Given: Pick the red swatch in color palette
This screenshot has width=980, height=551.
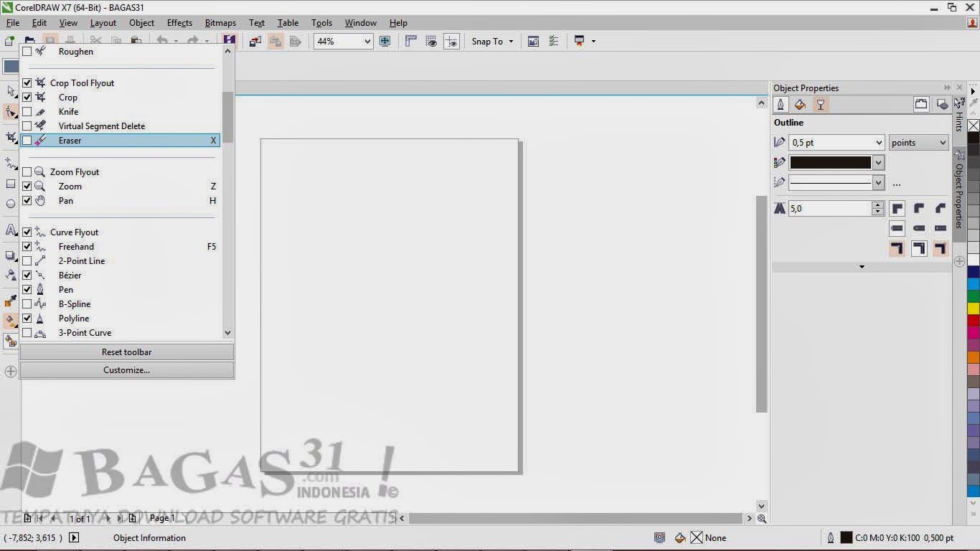Looking at the screenshot, I should [974, 321].
